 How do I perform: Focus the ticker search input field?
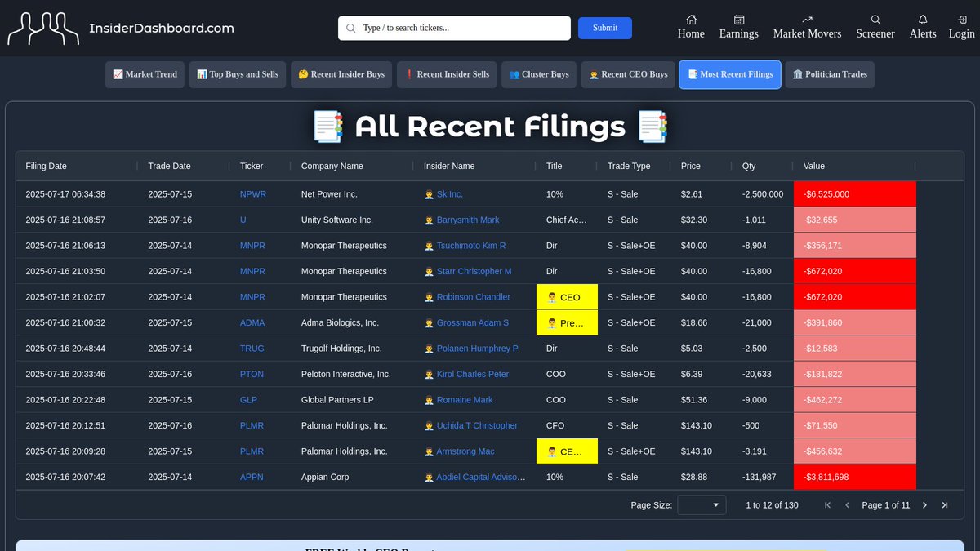pos(454,28)
